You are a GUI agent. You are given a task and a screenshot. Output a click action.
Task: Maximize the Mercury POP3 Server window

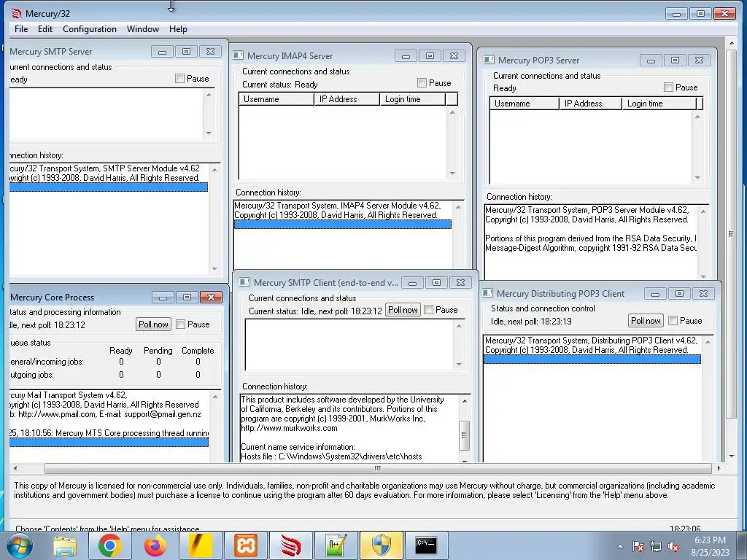click(x=675, y=61)
